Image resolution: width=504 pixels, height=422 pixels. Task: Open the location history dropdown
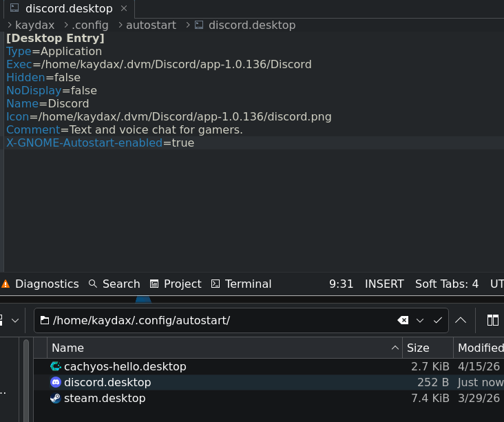420,320
